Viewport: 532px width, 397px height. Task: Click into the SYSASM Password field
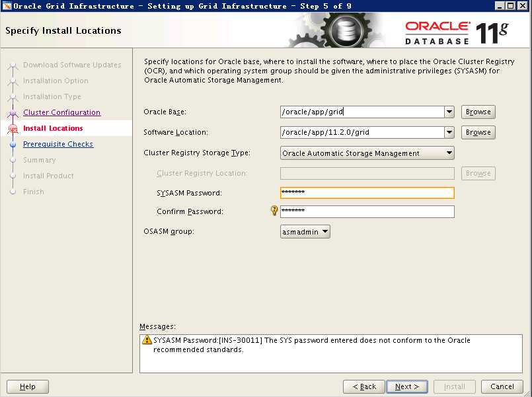tap(367, 193)
